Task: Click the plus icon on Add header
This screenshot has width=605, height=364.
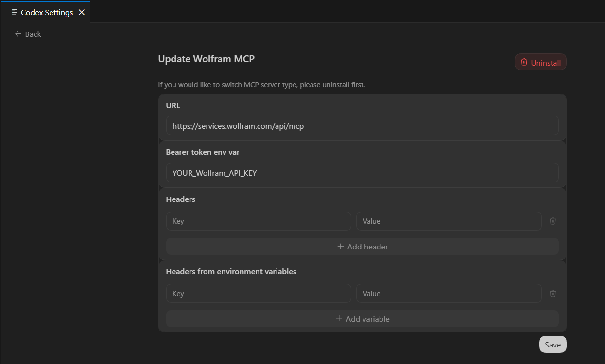Action: point(340,246)
